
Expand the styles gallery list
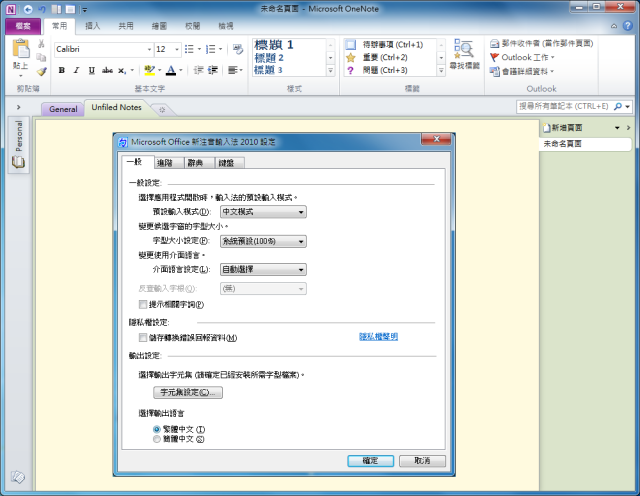[x=331, y=71]
